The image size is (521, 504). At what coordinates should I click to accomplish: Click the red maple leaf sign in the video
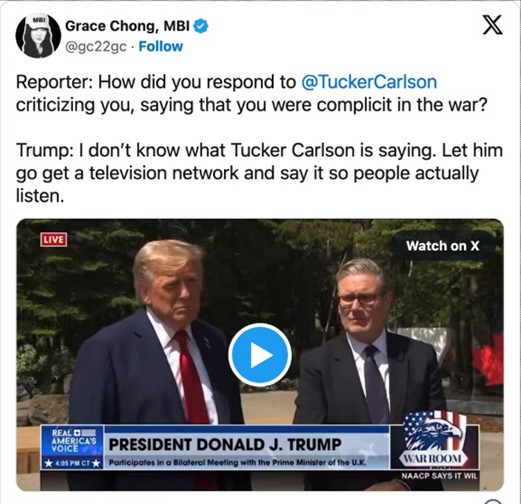click(x=488, y=361)
